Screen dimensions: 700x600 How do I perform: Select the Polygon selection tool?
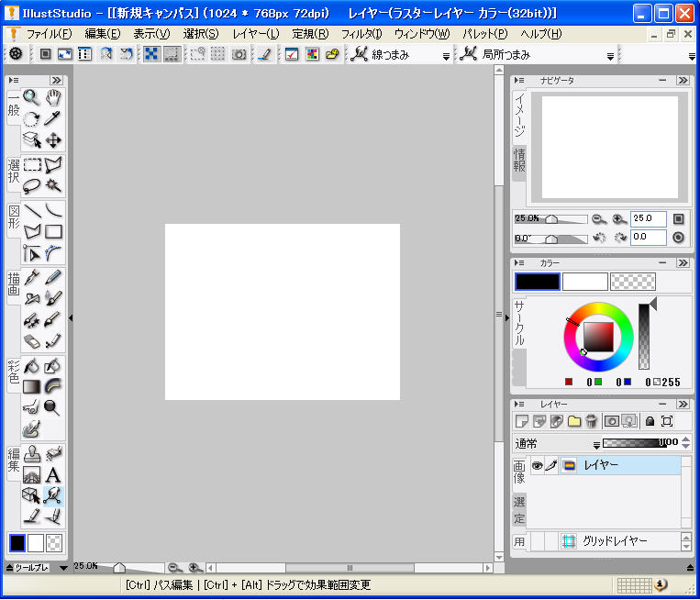[x=53, y=165]
